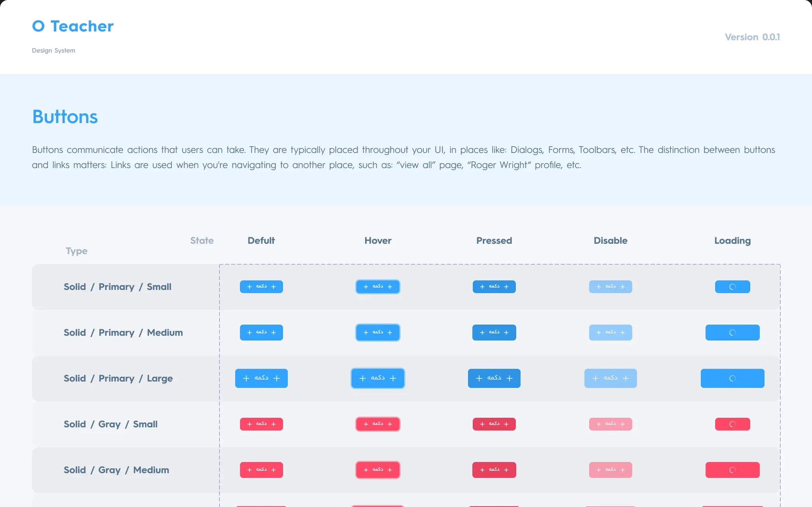Click the Hover button in Solid / Primary / Medium row
The image size is (812, 507).
coord(377,333)
